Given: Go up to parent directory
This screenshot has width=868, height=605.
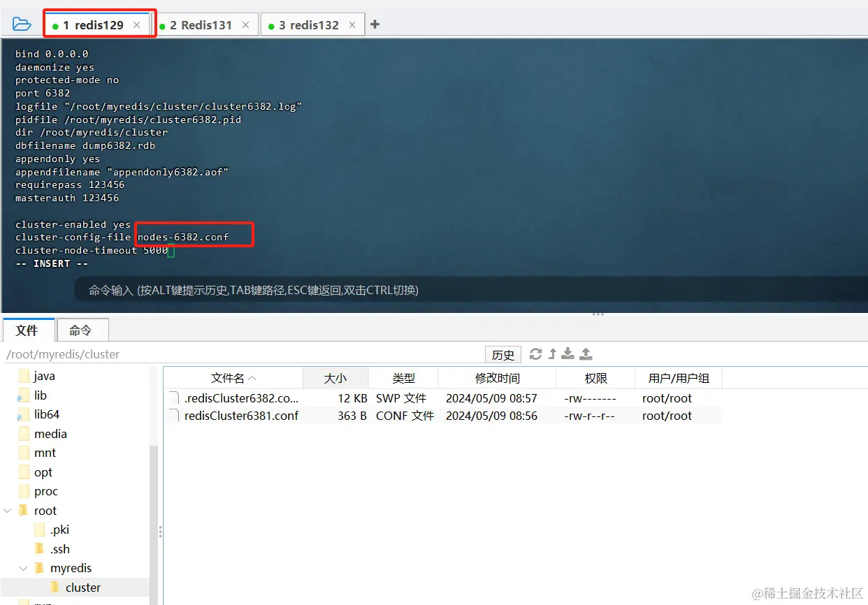Looking at the screenshot, I should 552,354.
